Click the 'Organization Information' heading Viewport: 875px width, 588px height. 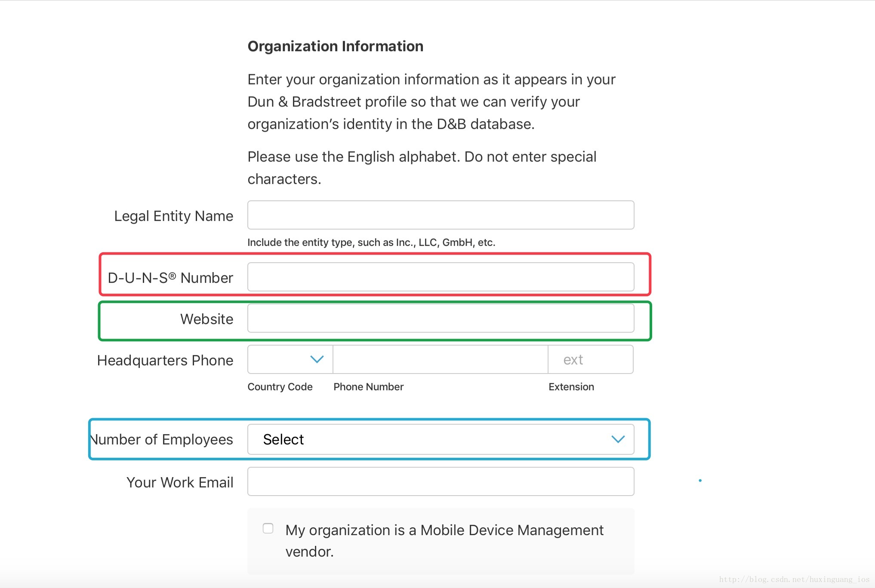336,46
